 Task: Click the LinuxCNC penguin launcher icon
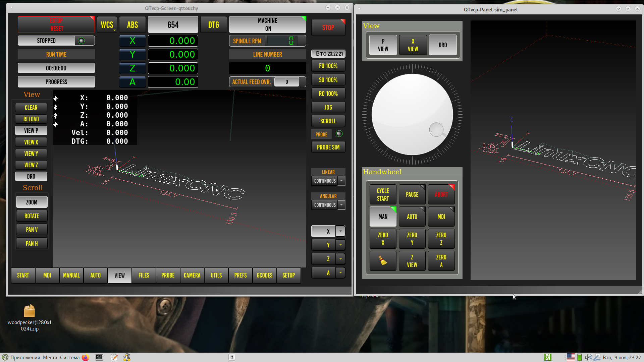(x=127, y=357)
